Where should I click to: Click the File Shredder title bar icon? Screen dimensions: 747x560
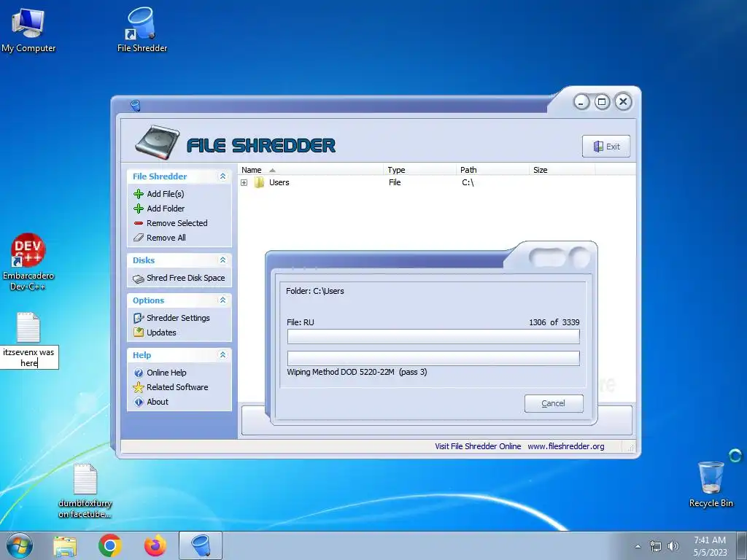tap(135, 105)
